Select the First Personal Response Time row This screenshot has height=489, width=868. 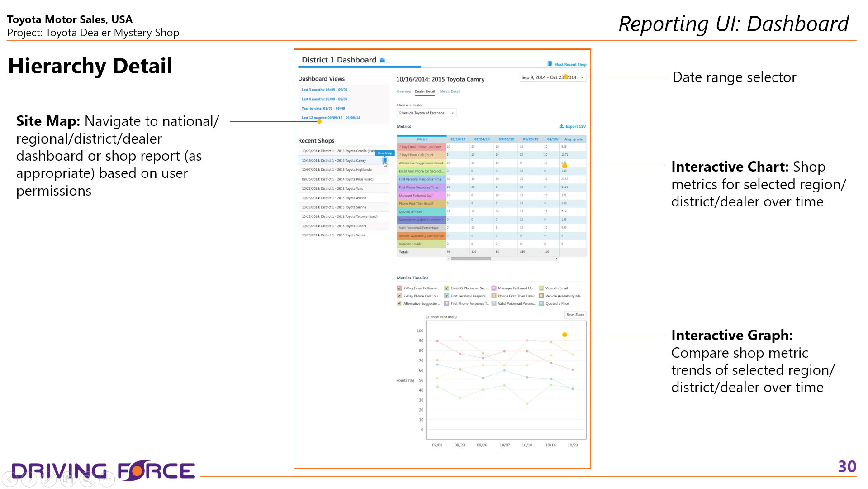[492, 179]
